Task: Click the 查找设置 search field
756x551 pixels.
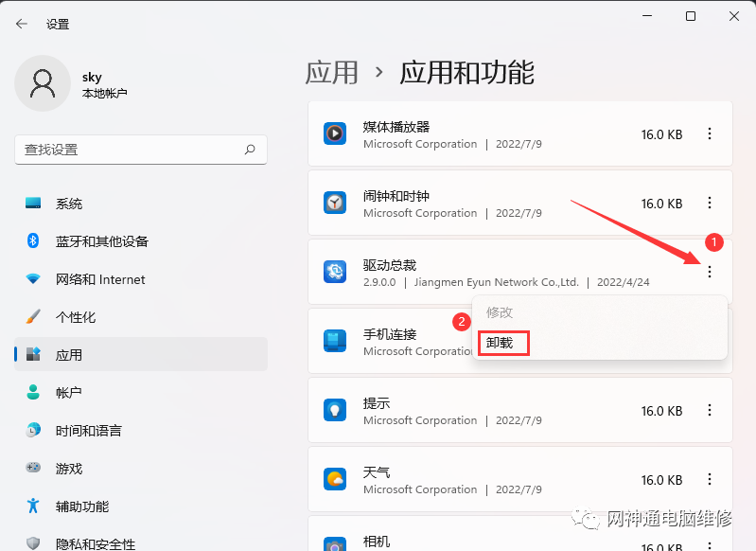Action: click(x=141, y=150)
